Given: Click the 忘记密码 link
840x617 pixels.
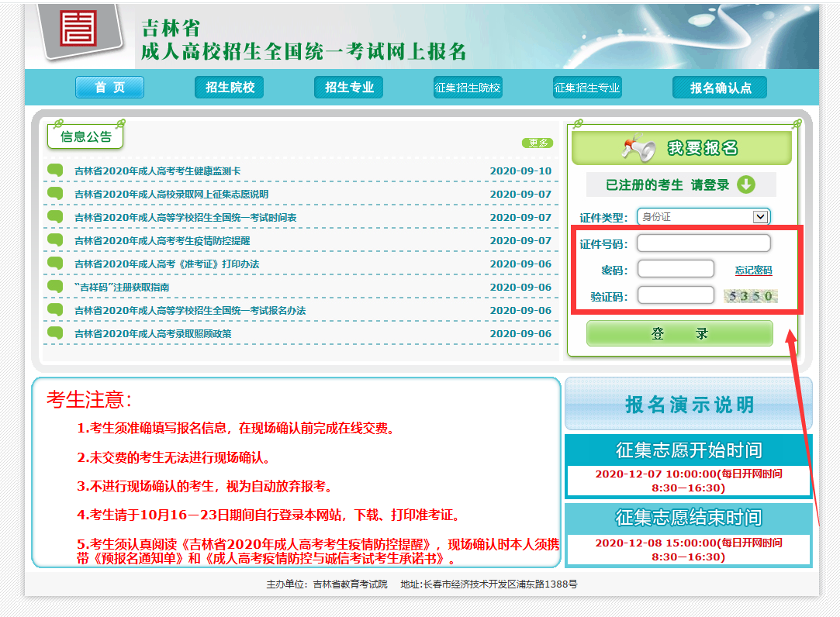Looking at the screenshot, I should coord(753,271).
